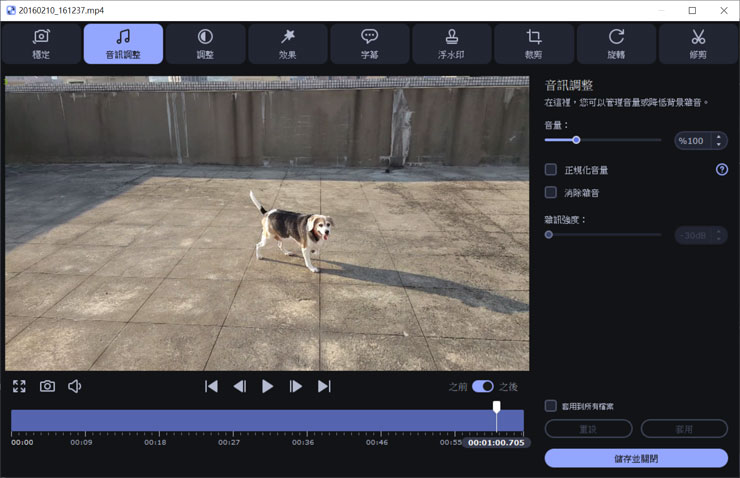Check Apply to all files (套用到所有檔案)
This screenshot has width=740, height=478.
(551, 406)
